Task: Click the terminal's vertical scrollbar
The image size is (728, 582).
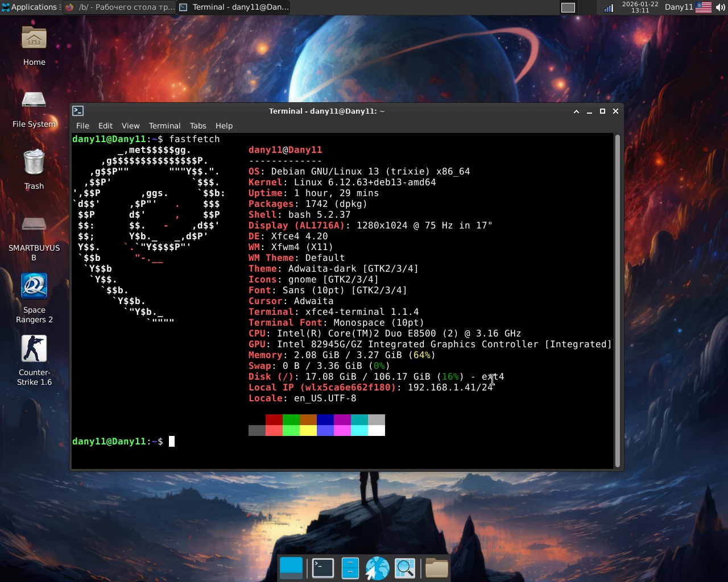Action: click(x=617, y=301)
